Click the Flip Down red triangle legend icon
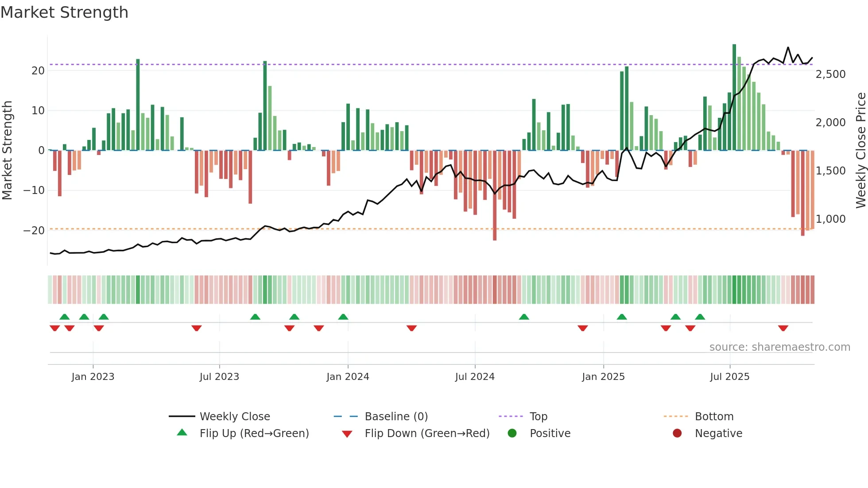This screenshot has height=488, width=868. (x=347, y=434)
